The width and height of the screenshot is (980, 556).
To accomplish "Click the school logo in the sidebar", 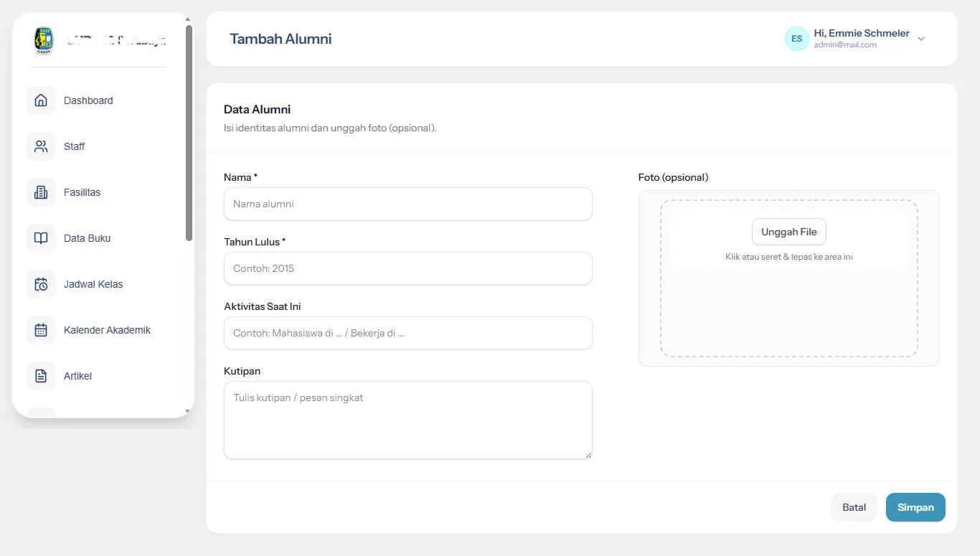I will tap(43, 41).
